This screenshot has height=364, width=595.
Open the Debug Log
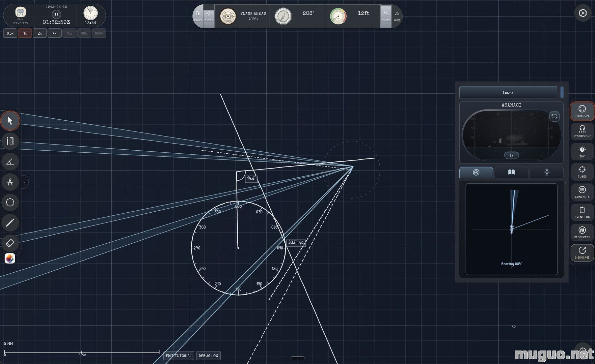208,356
